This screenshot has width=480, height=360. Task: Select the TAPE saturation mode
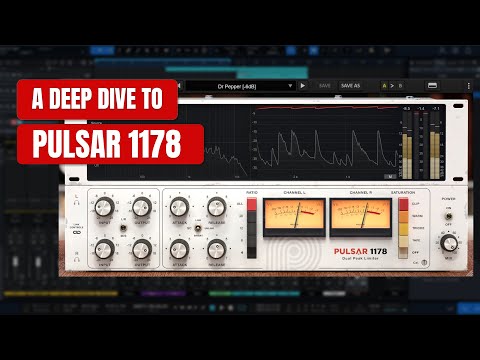pyautogui.click(x=403, y=240)
